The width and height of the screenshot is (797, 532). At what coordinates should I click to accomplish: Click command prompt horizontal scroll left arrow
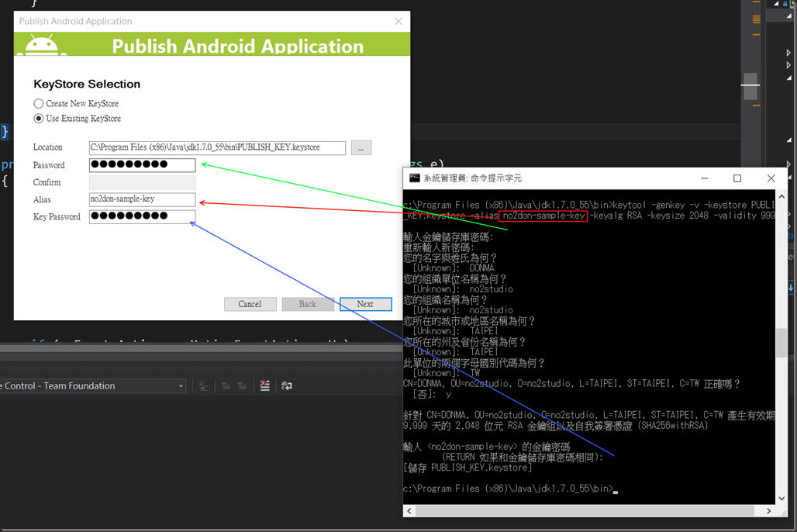pyautogui.click(x=409, y=510)
